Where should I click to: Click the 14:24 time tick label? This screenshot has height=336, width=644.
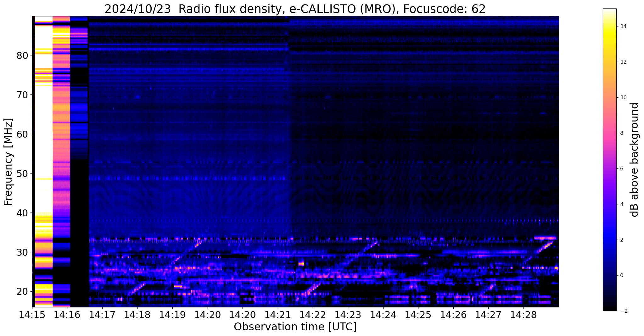(383, 315)
